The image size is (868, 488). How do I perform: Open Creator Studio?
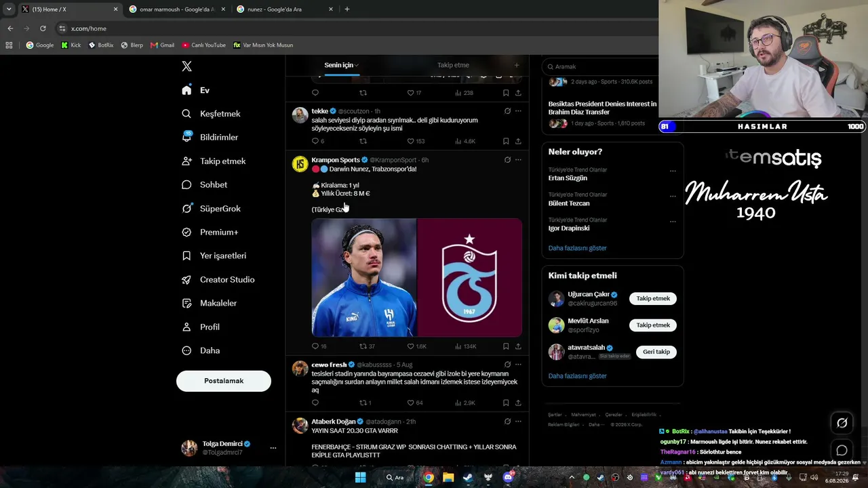click(x=218, y=279)
